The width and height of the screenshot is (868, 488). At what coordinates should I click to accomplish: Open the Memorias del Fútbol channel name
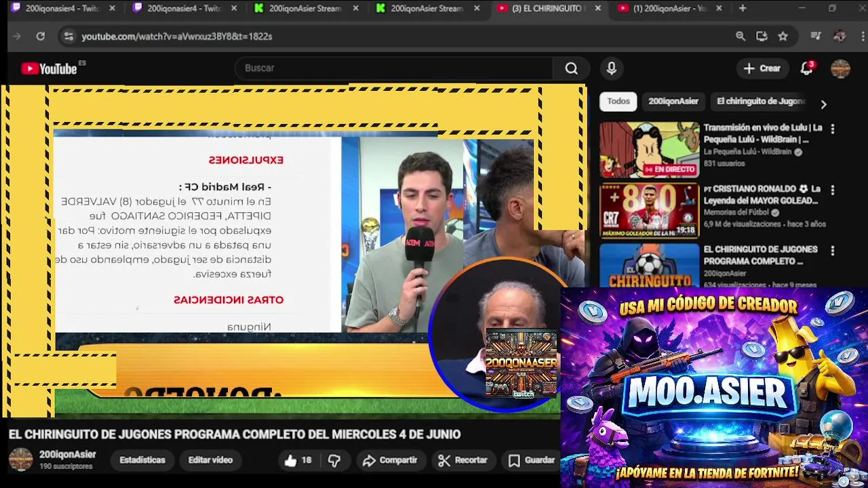click(x=737, y=213)
